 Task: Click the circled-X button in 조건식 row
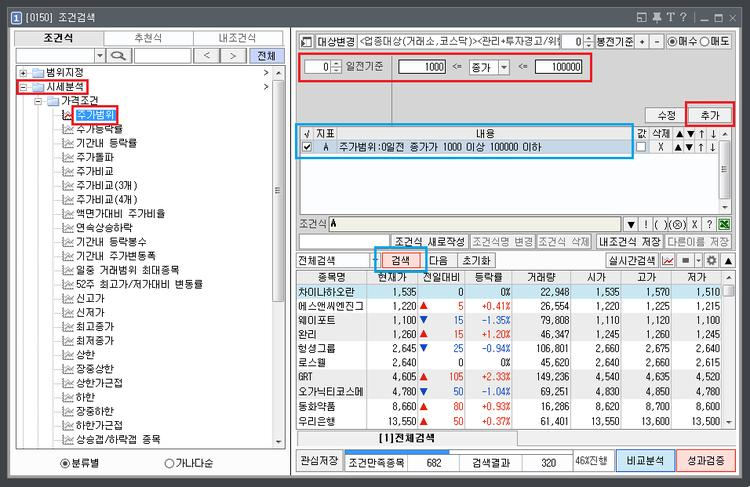(x=677, y=224)
